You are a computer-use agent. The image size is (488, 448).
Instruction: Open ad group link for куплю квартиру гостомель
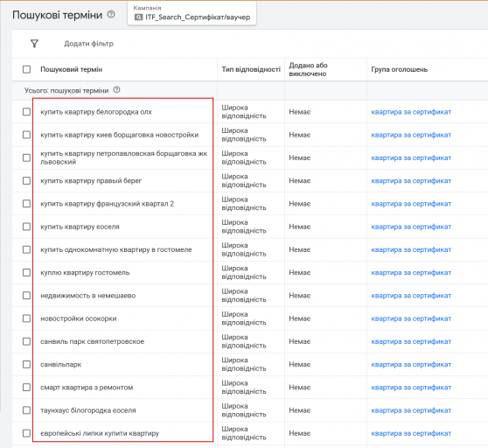point(411,273)
